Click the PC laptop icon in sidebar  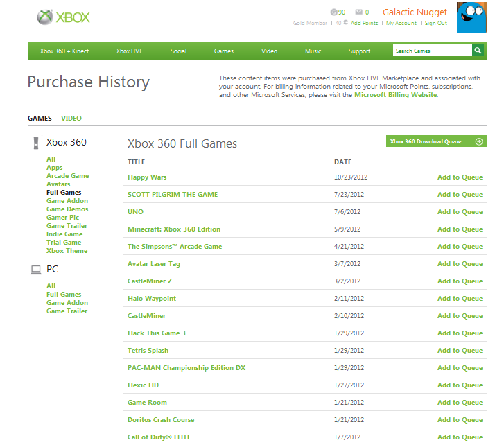point(35,270)
